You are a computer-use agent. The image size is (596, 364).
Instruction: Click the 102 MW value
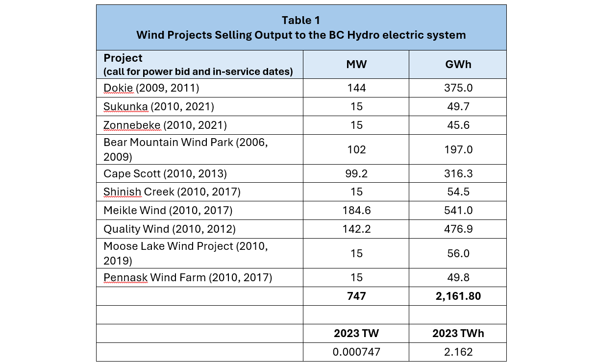pos(356,149)
